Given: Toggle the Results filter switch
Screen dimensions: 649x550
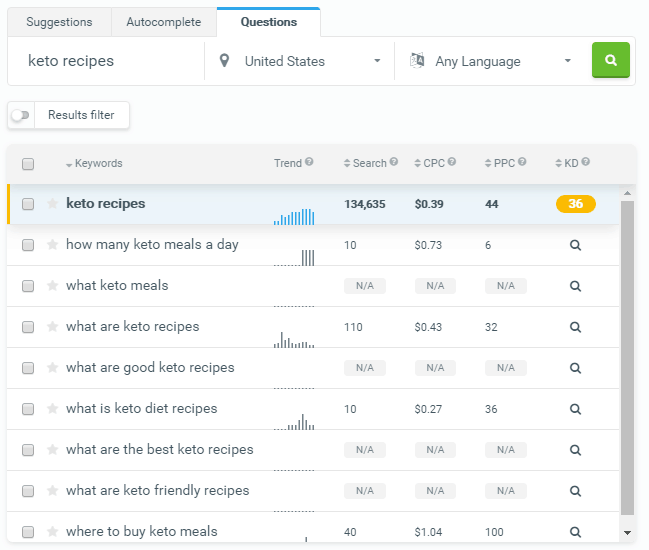Looking at the screenshot, I should pyautogui.click(x=20, y=116).
